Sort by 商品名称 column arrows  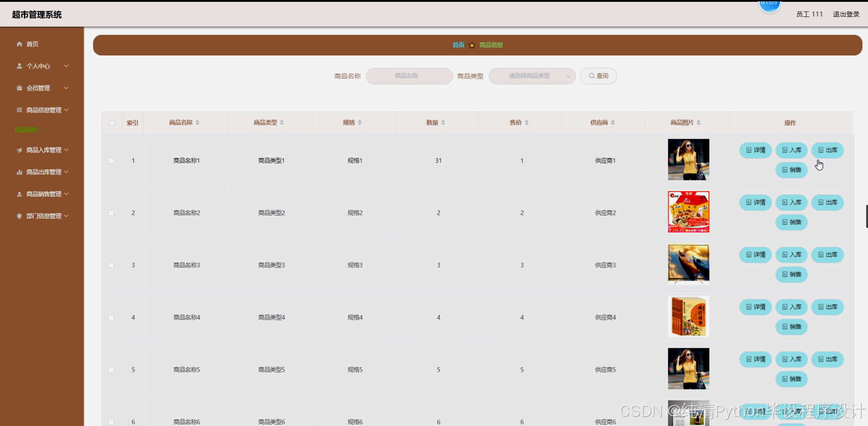[x=197, y=123]
